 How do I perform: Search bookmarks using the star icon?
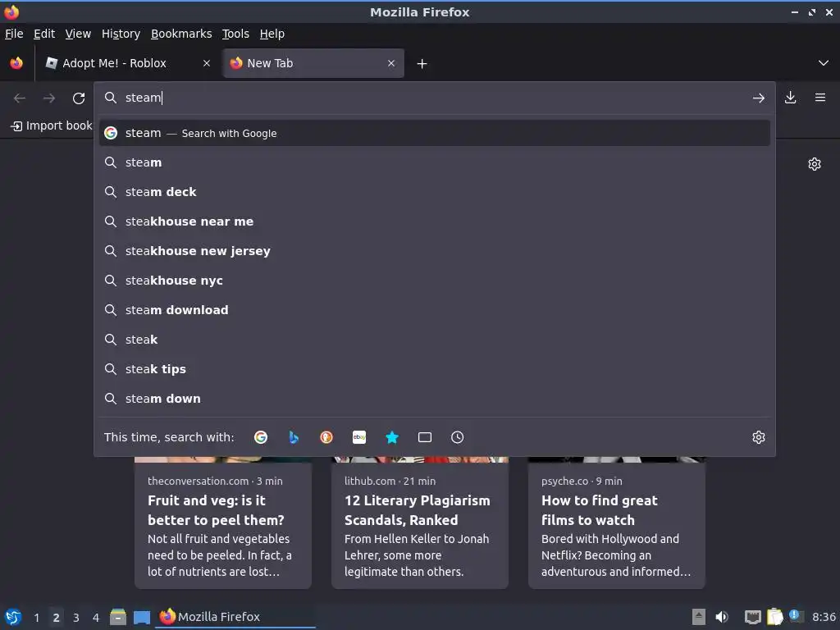point(392,437)
